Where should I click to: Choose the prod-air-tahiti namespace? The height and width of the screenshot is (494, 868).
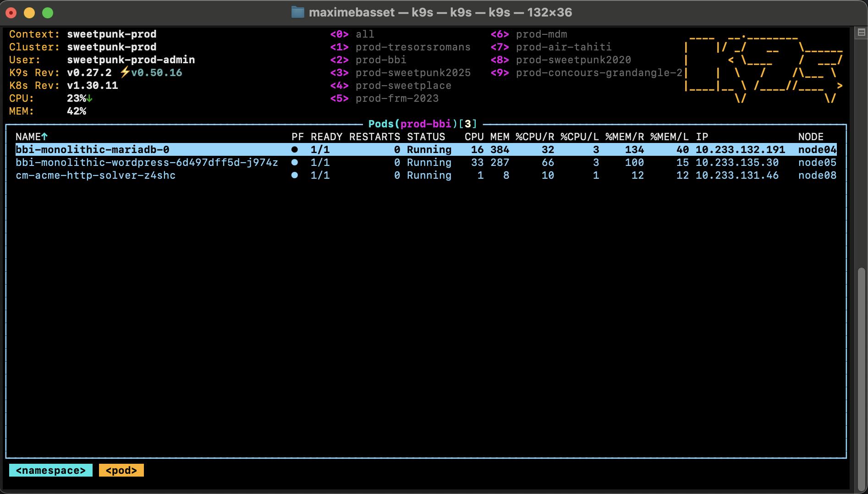563,47
